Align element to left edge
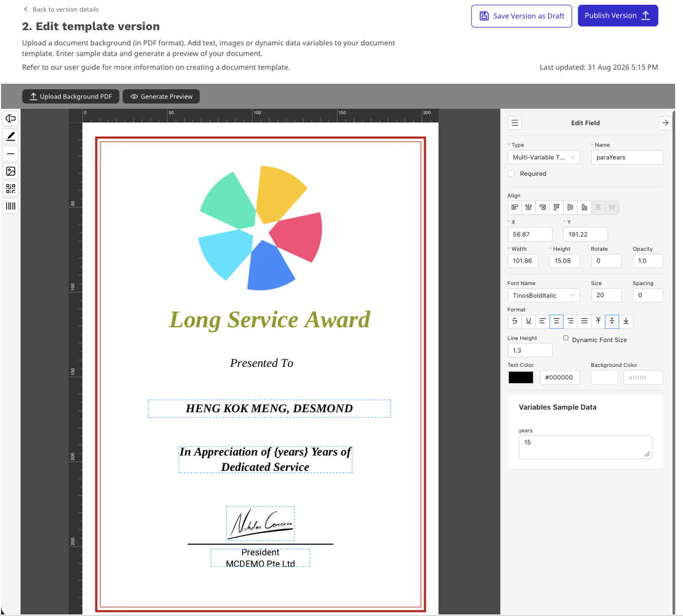 (515, 207)
